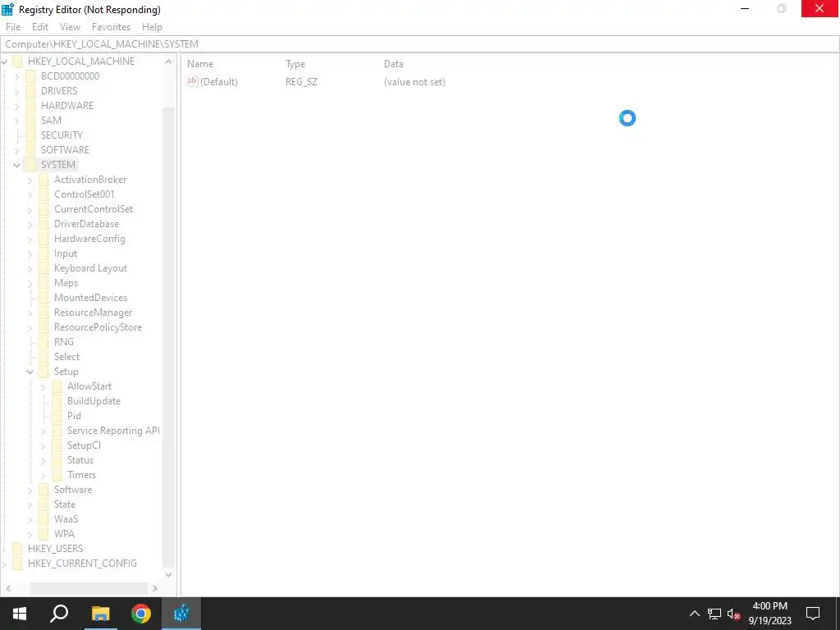
Task: Select the Software key under SYSTEM
Action: point(73,490)
